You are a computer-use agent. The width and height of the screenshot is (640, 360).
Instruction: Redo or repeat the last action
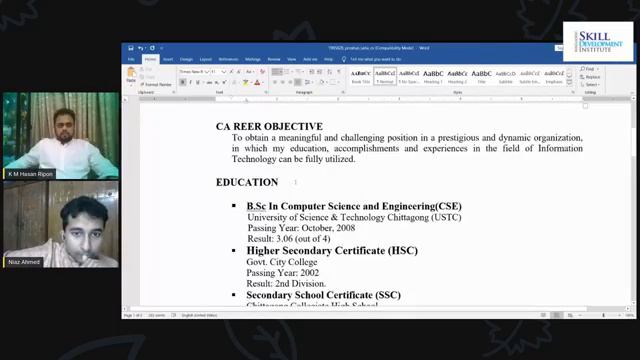coord(152,48)
